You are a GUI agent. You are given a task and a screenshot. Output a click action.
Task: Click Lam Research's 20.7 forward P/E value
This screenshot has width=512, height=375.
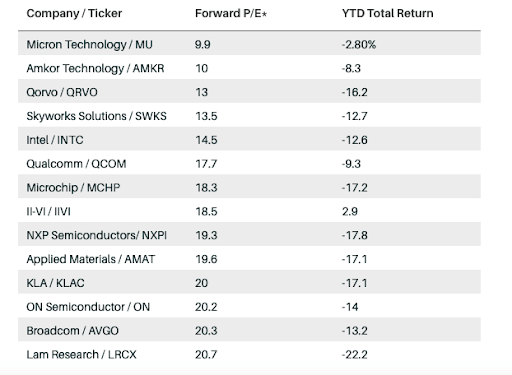point(206,354)
